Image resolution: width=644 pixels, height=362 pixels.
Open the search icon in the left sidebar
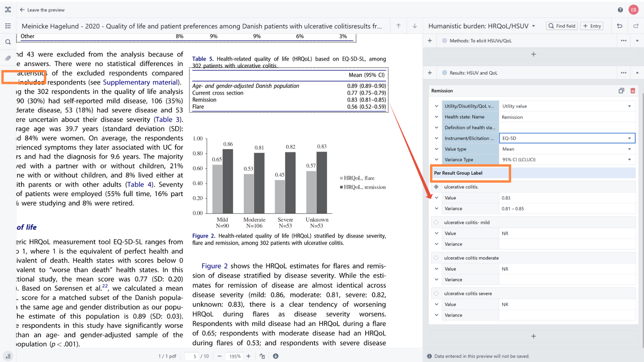[8, 42]
